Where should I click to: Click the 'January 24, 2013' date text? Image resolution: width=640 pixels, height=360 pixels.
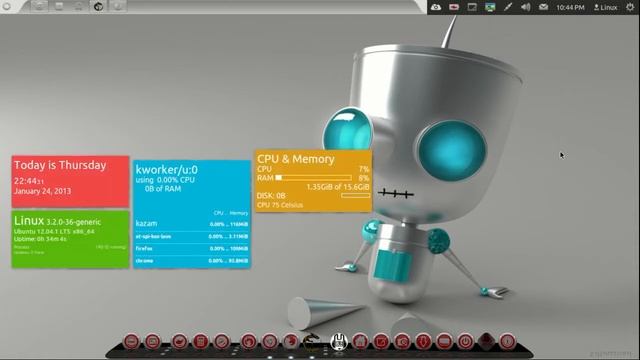click(42, 191)
